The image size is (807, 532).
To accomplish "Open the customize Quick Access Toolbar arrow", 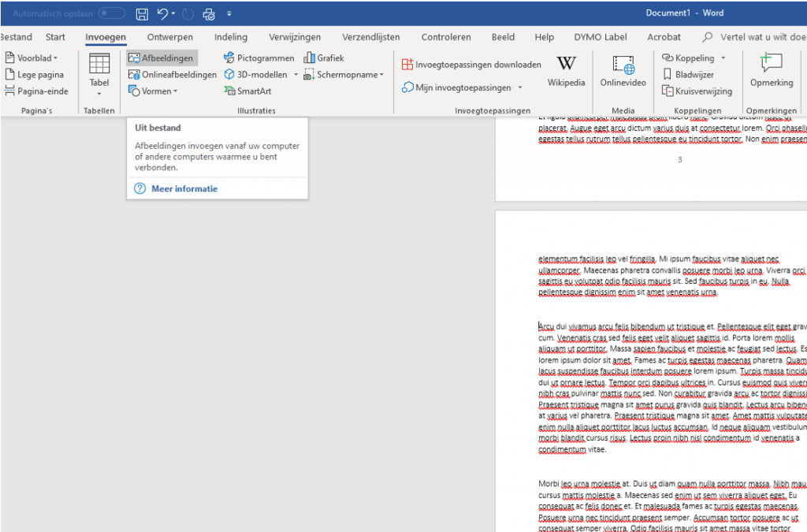I will (x=229, y=14).
